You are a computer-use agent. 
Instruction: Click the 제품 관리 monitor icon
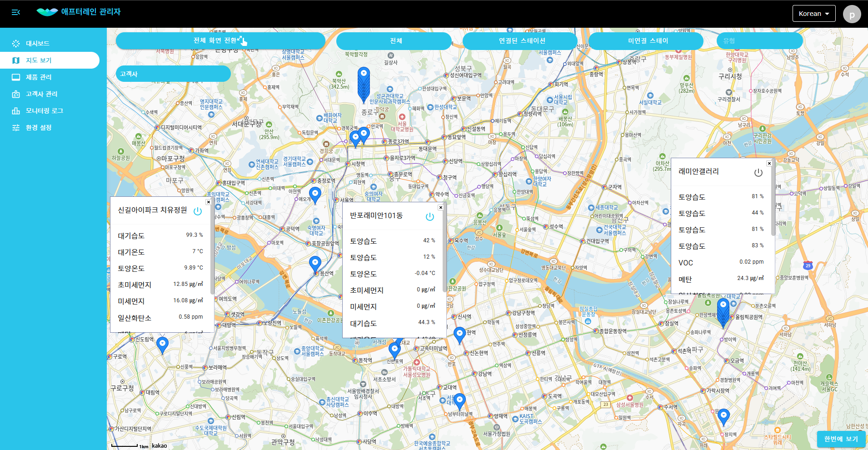[x=16, y=77]
